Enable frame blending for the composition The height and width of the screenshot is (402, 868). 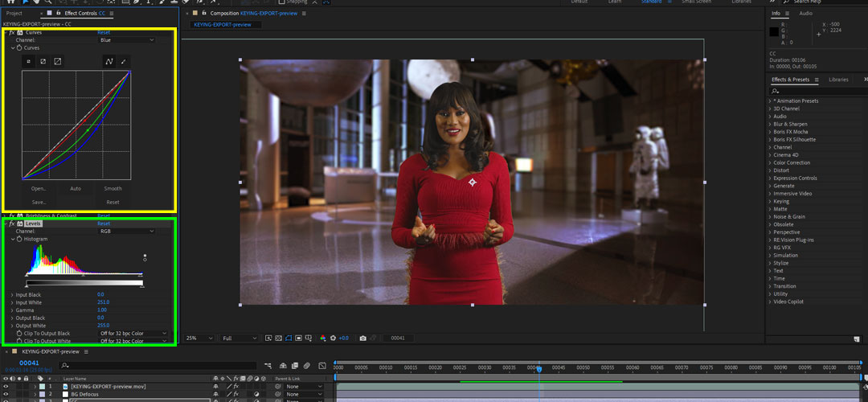(x=295, y=366)
